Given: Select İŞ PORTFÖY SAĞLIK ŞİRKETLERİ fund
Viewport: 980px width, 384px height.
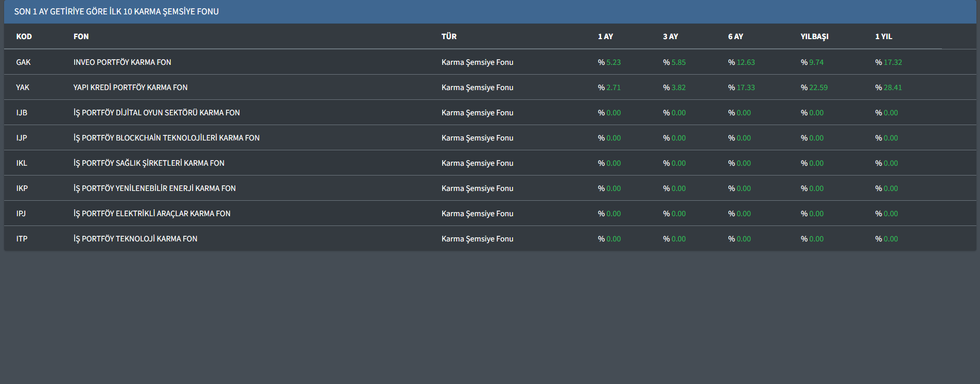Looking at the screenshot, I should click(x=149, y=163).
